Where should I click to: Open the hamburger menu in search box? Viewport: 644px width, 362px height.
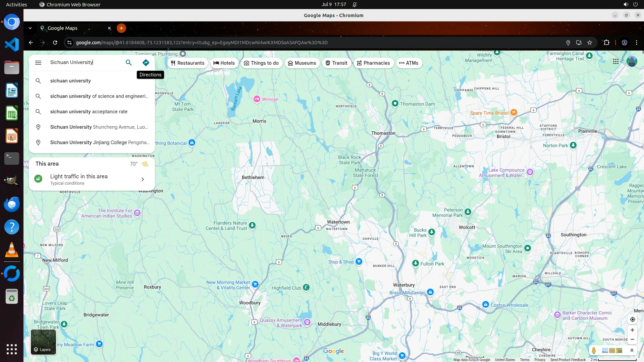(x=38, y=63)
